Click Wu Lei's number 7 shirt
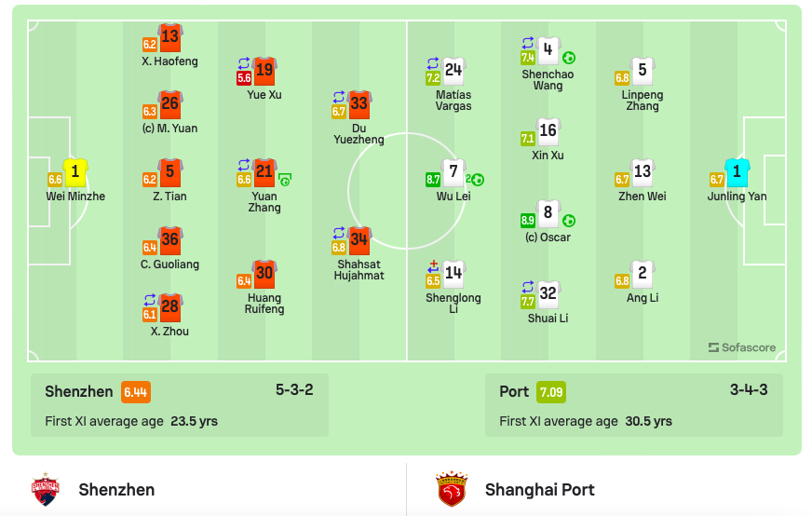This screenshot has width=812, height=516. tap(453, 172)
